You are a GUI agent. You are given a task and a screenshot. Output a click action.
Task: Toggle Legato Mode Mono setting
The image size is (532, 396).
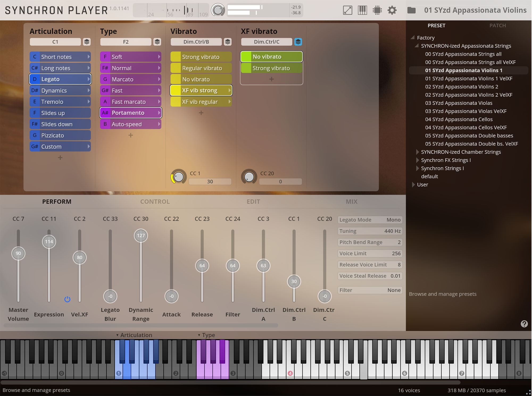pyautogui.click(x=370, y=220)
